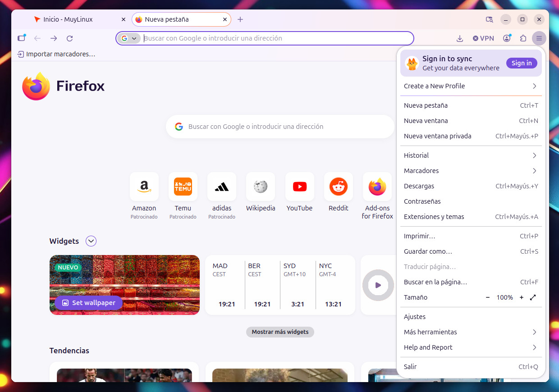Select Nueva pestaña menu item
The image size is (559, 392).
tap(471, 105)
